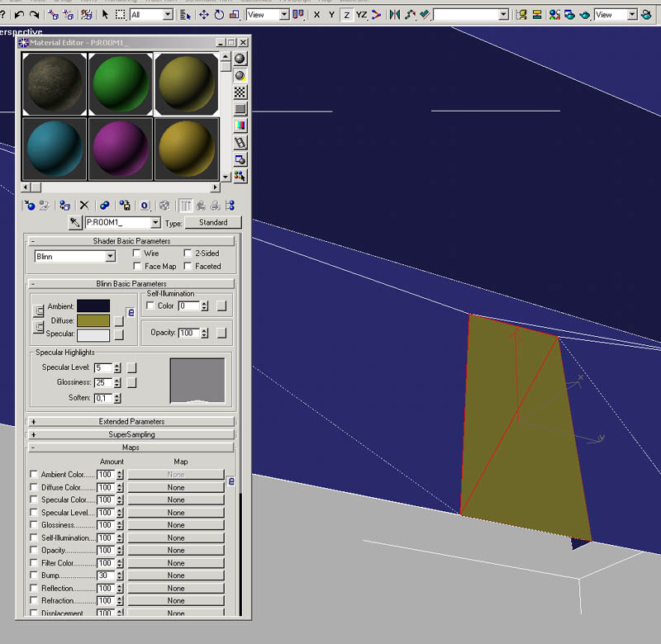Check the Diffuse Color map checkbox
The image size is (661, 644).
coord(34,487)
